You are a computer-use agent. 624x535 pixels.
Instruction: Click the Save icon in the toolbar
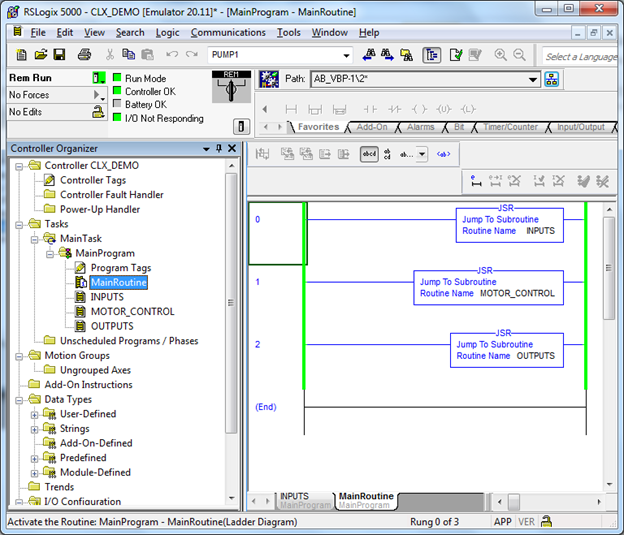click(59, 54)
